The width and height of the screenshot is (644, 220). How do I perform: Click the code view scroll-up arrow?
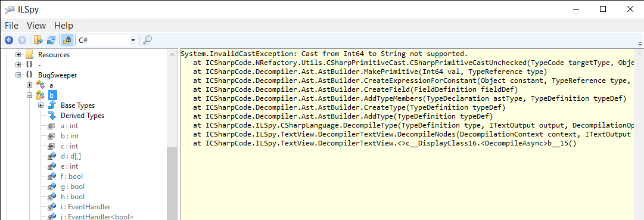tap(639, 54)
